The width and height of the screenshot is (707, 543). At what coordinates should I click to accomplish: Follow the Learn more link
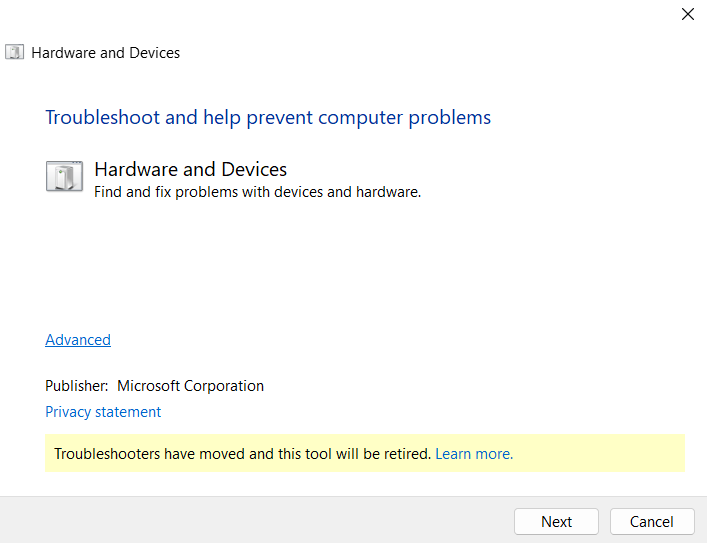coord(474,454)
